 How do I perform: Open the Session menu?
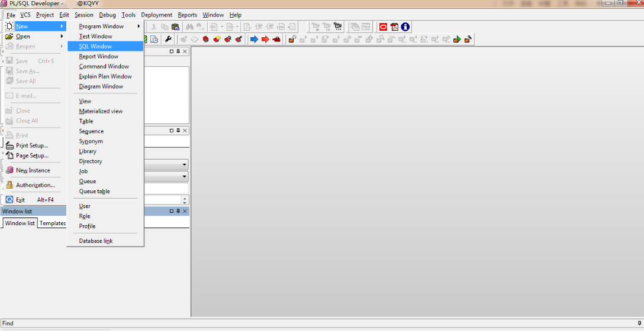[x=84, y=15]
